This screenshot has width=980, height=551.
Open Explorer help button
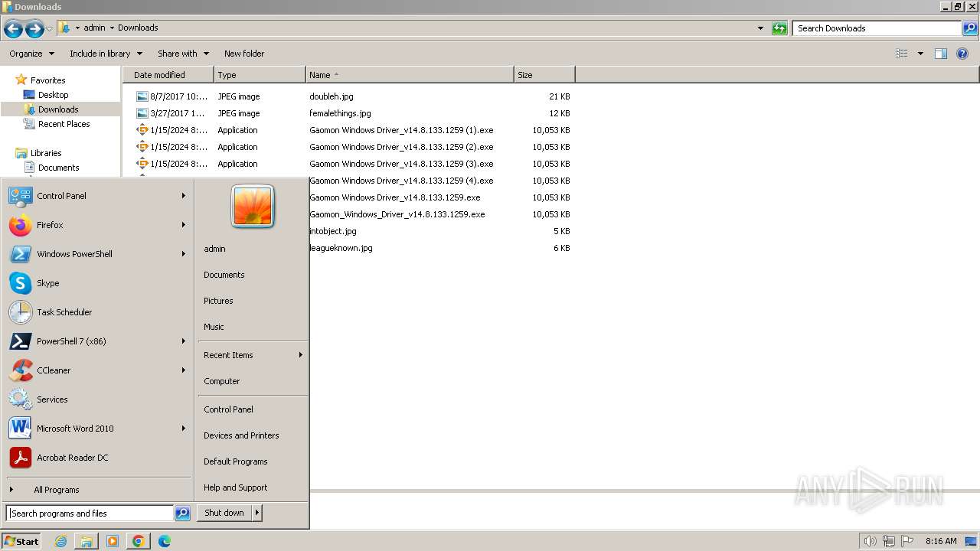(x=962, y=54)
